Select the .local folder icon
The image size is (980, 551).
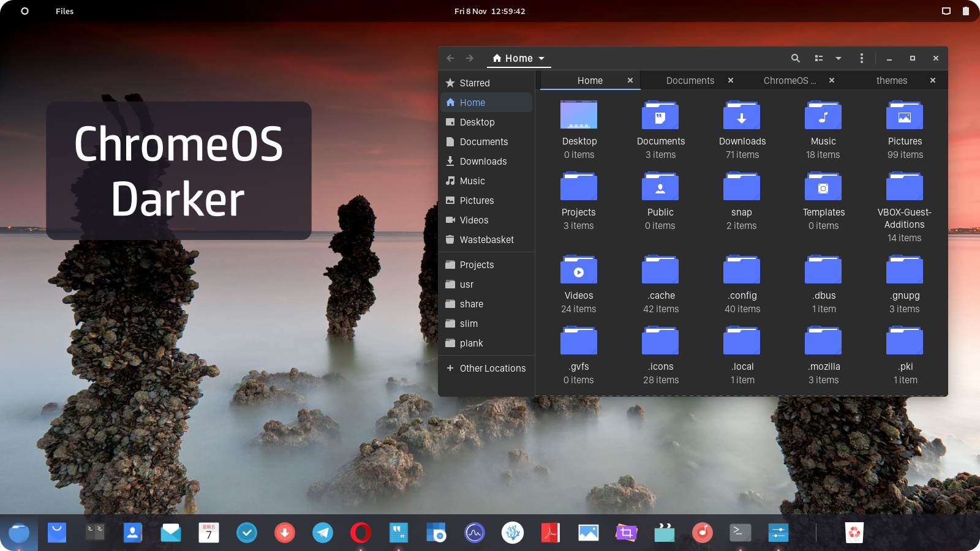point(742,340)
